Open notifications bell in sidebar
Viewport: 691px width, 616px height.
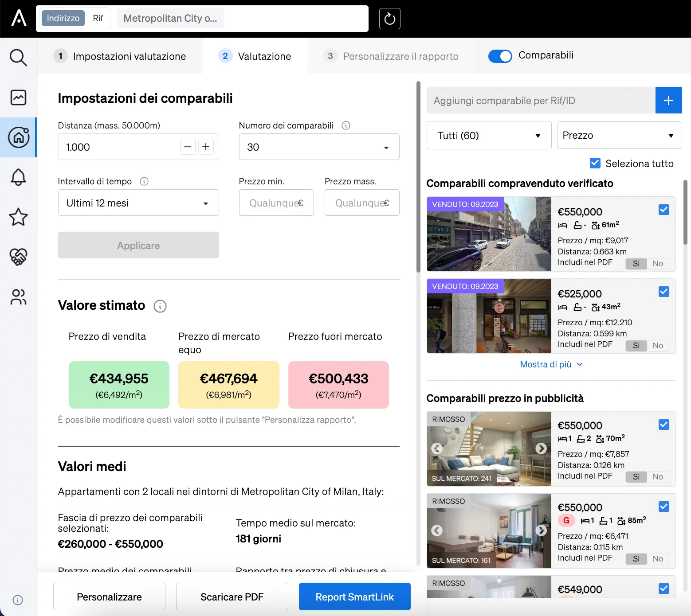pyautogui.click(x=18, y=177)
